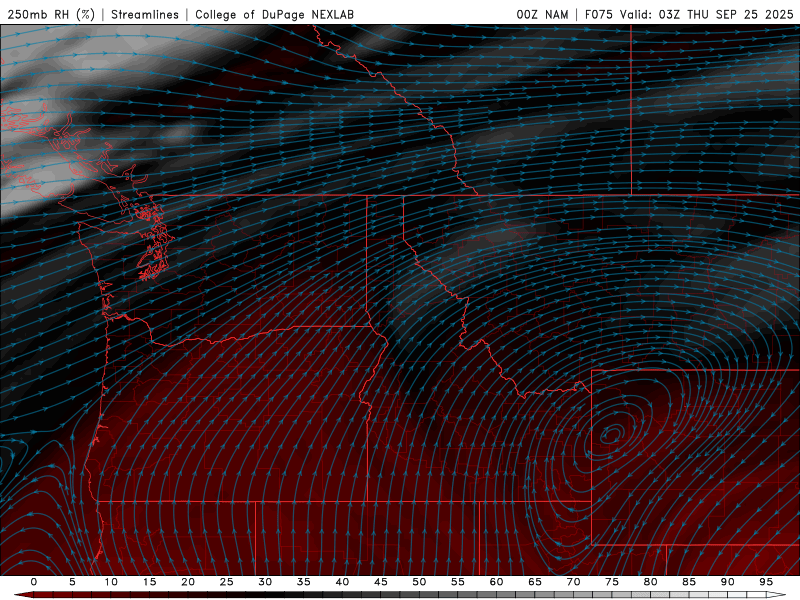Click "College of DuPage NEXLAB" header text
This screenshot has height=600, width=800.
click(x=274, y=14)
